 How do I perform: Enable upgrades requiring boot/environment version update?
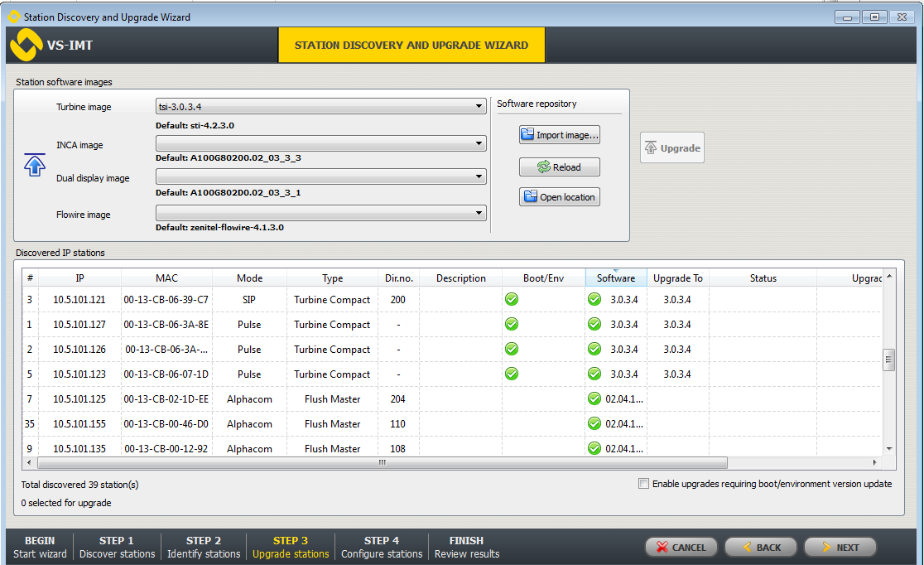644,484
